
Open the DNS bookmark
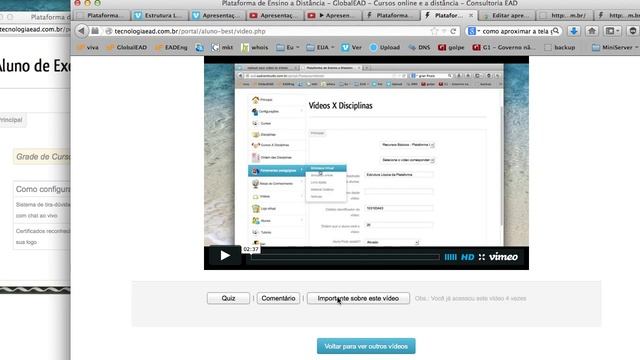pyautogui.click(x=419, y=47)
